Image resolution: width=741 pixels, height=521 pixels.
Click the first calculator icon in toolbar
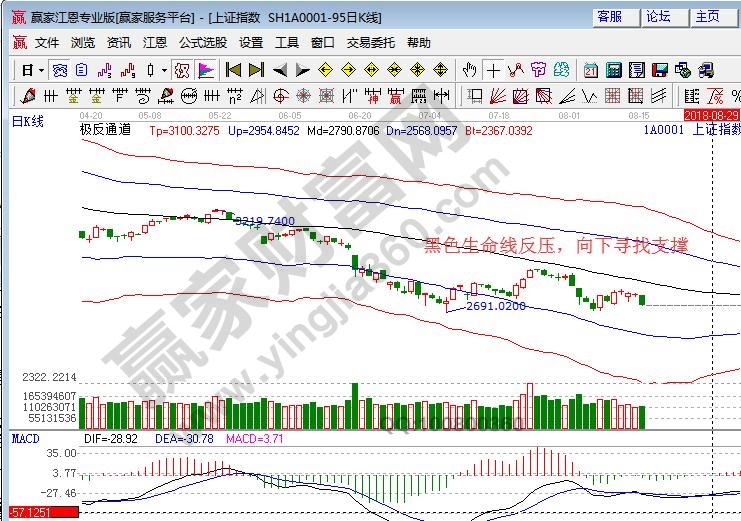click(x=613, y=70)
